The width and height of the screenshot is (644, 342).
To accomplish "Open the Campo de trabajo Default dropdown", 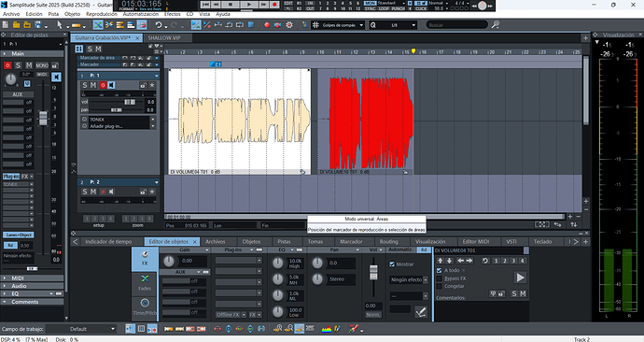I will (x=81, y=329).
